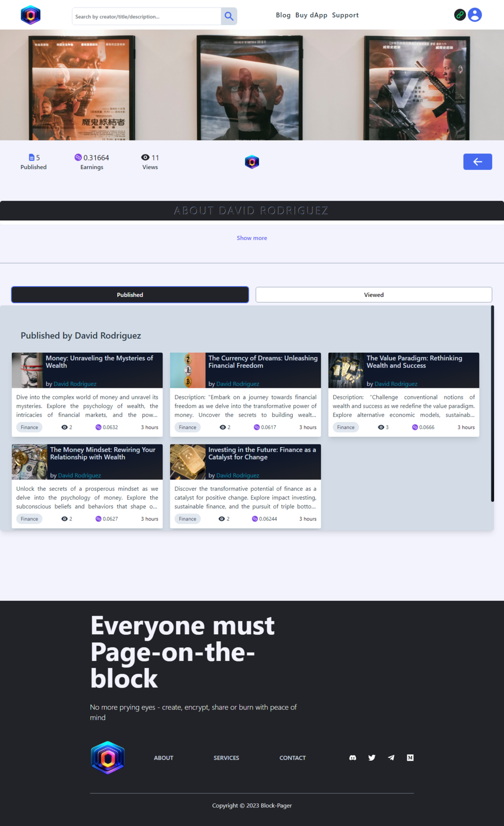
Task: Open Medium icon in footer
Action: tap(410, 758)
